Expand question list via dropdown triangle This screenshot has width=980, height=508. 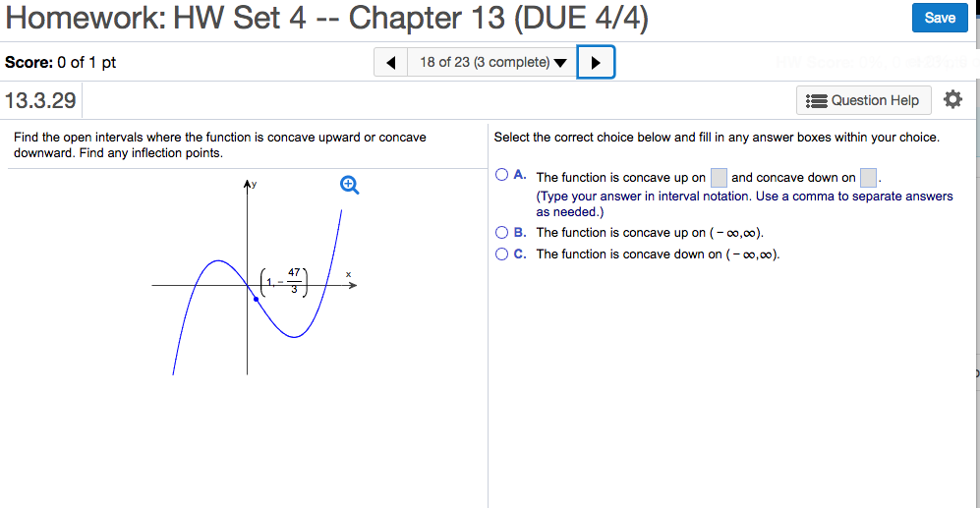[x=560, y=63]
